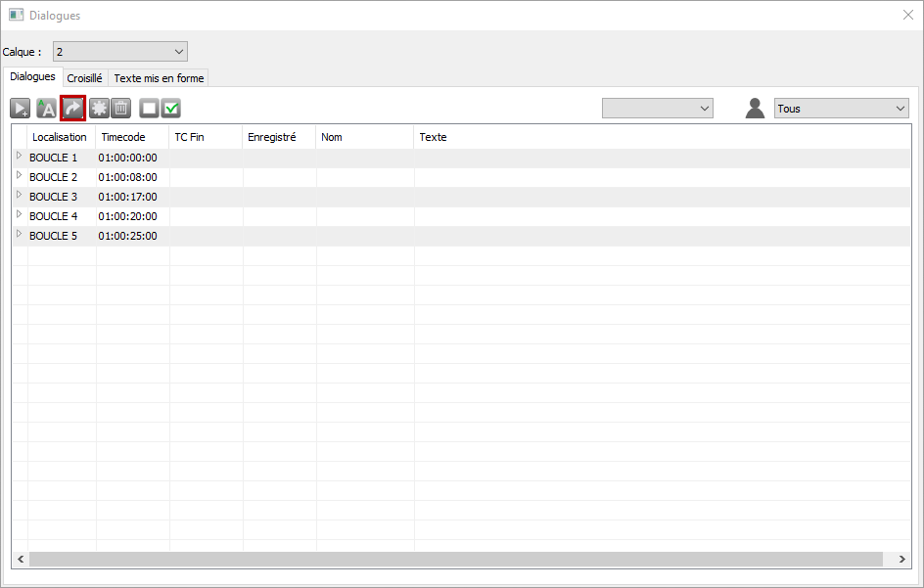Select the BOUCLE 2 label
The width and height of the screenshot is (924, 588).
click(x=53, y=177)
